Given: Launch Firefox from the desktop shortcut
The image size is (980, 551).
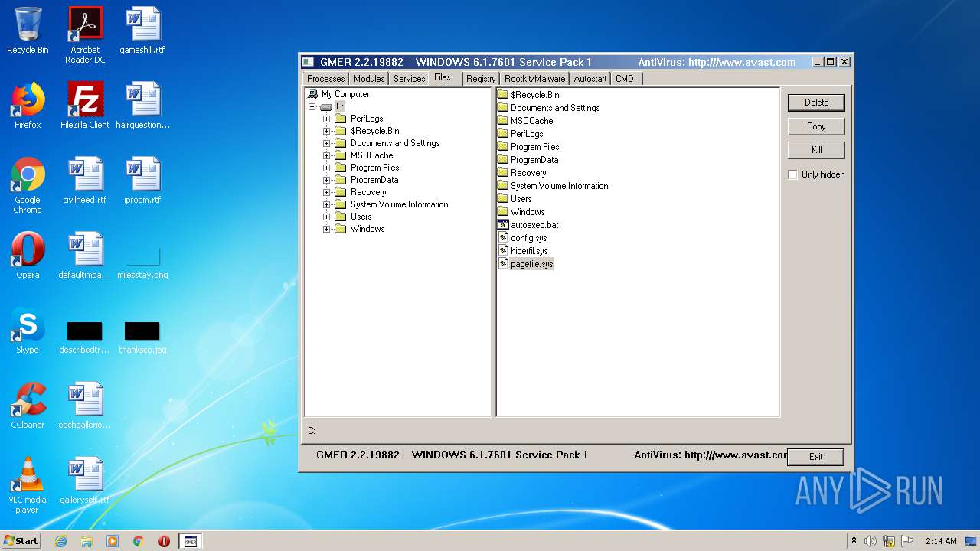Looking at the screenshot, I should tap(28, 106).
